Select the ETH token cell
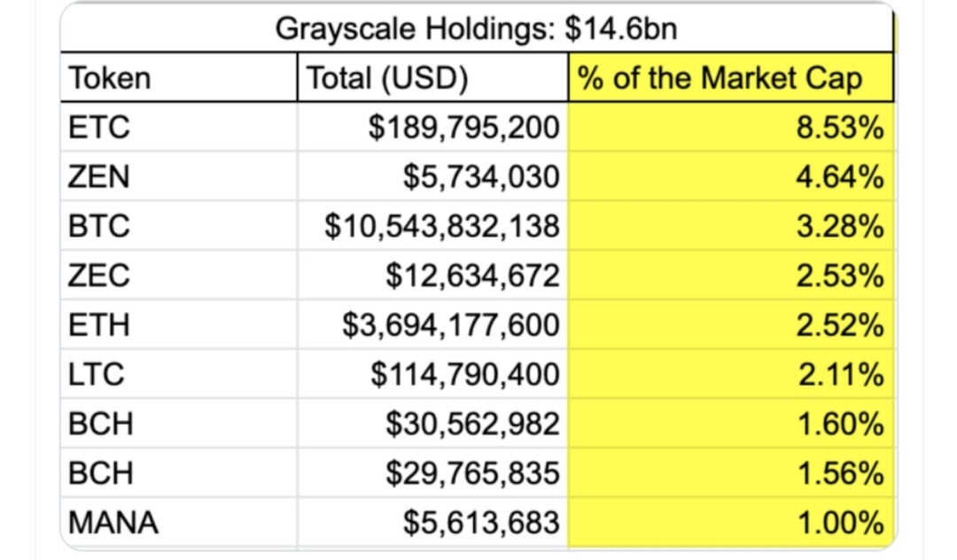 (x=179, y=324)
